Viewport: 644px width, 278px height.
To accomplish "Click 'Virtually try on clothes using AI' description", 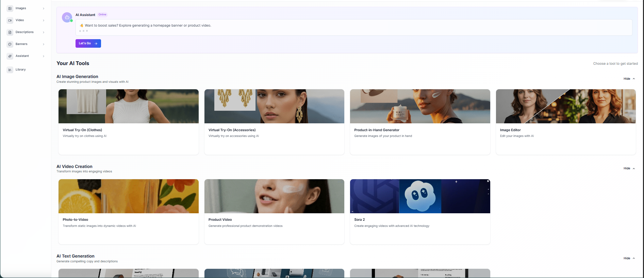I will (85, 136).
